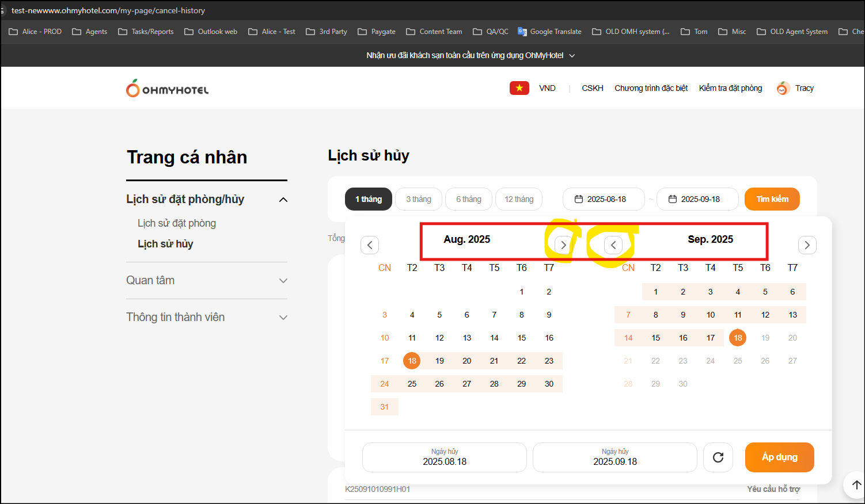Viewport: 865px width, 504px height.
Task: Collapse the Lịch sử đặt phòng/hủy section
Action: point(283,200)
